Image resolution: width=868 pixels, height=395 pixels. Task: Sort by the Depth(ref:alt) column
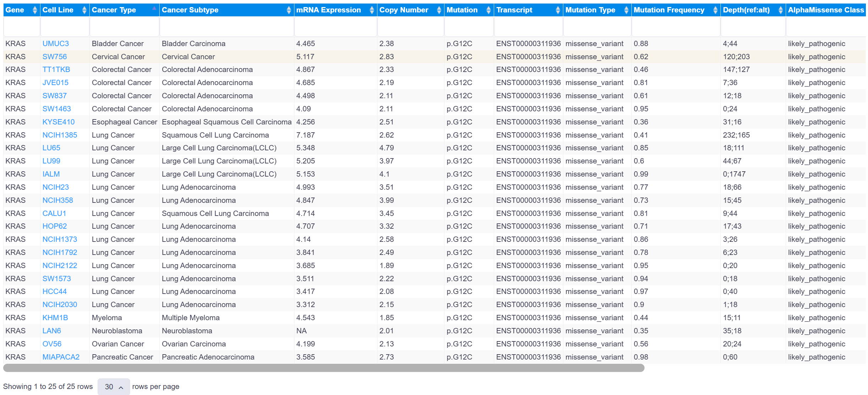click(x=780, y=10)
